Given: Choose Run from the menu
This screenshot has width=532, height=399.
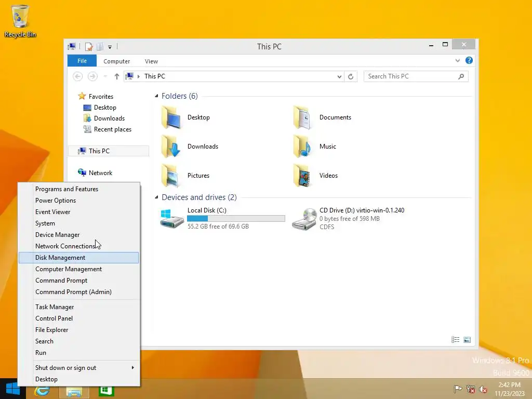Looking at the screenshot, I should click(x=79, y=353).
